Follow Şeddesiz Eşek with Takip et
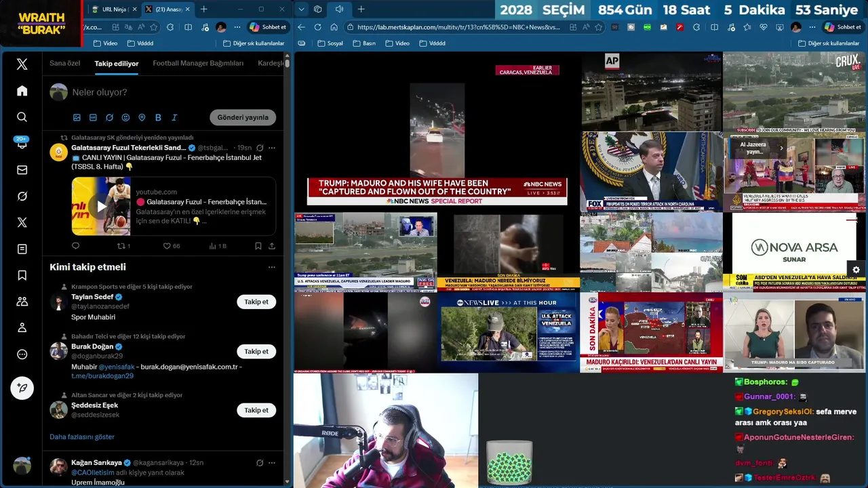868x488 pixels. (x=256, y=410)
